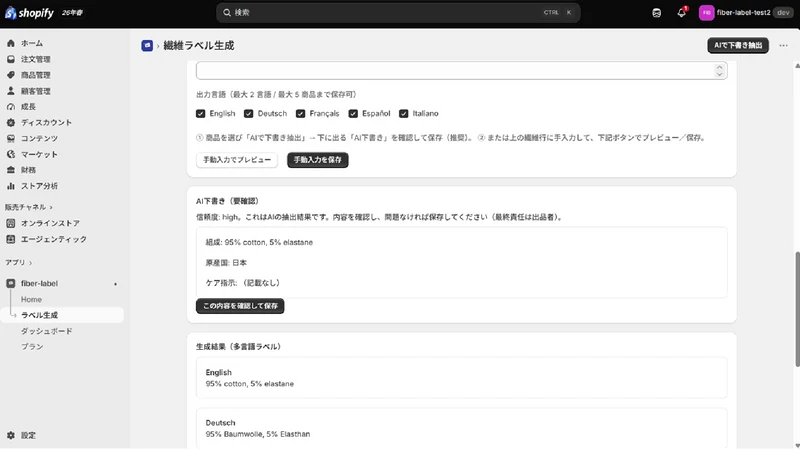The width and height of the screenshot is (800, 450).
Task: Open ディスカウント in the sidebar
Action: (46, 122)
